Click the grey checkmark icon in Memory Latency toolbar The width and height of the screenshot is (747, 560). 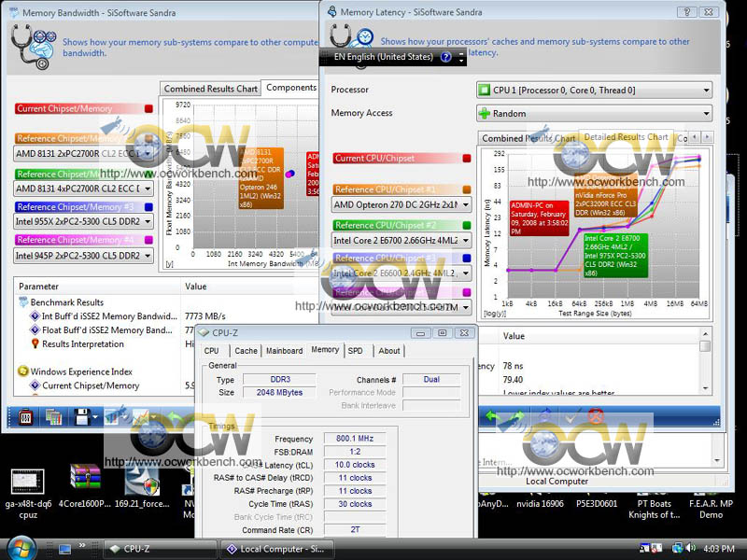[x=571, y=417]
